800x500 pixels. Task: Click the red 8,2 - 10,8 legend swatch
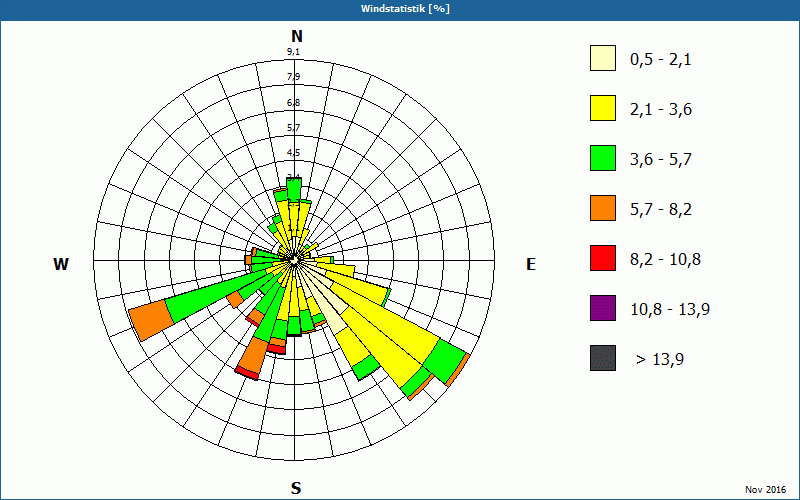point(603,258)
